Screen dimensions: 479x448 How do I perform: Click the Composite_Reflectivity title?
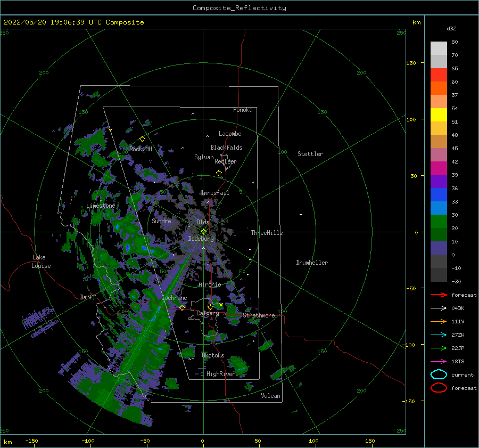[x=240, y=8]
